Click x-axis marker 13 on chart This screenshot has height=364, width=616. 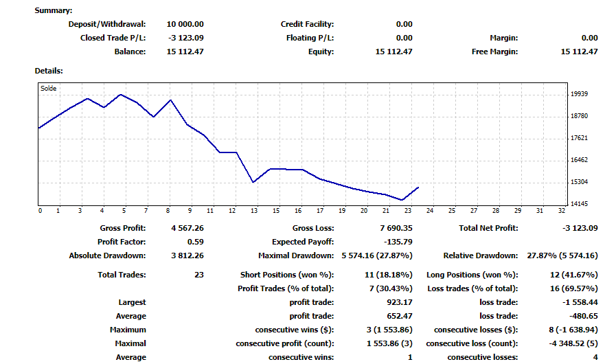(x=254, y=211)
